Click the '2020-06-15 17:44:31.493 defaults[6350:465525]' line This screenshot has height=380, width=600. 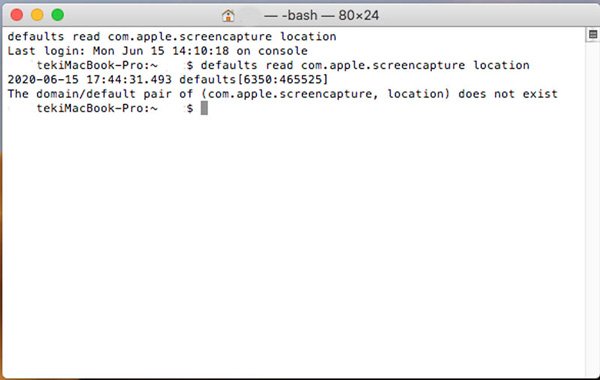pos(168,80)
